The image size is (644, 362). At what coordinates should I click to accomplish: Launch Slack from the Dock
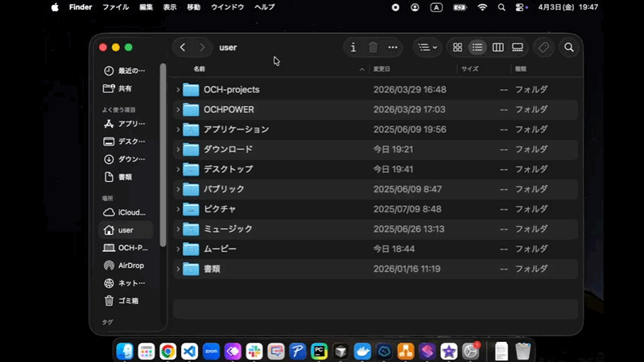[x=254, y=352]
